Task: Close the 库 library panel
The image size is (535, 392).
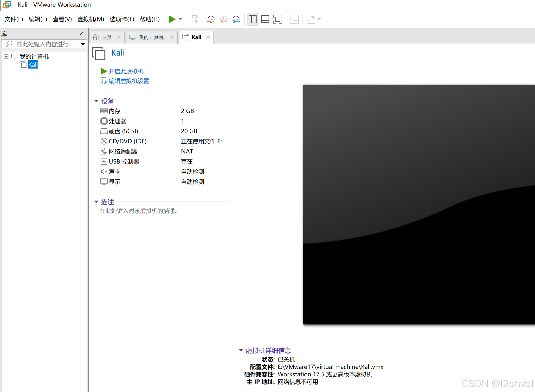Action: point(82,33)
